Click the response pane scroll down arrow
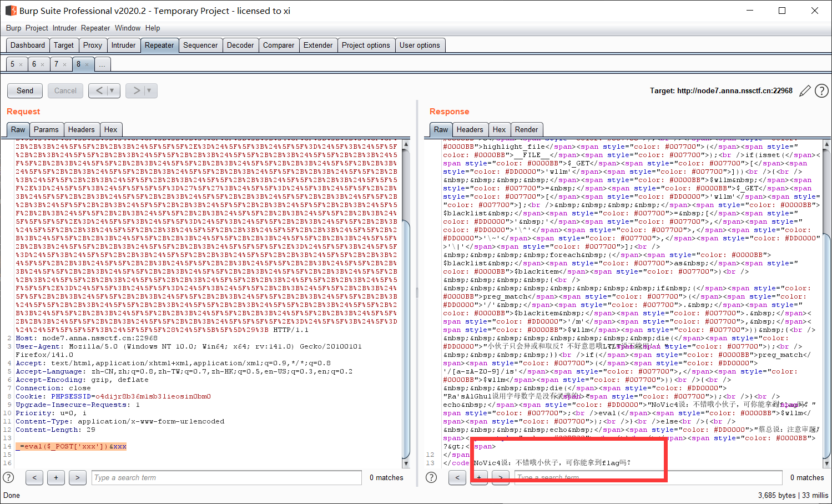 (827, 463)
